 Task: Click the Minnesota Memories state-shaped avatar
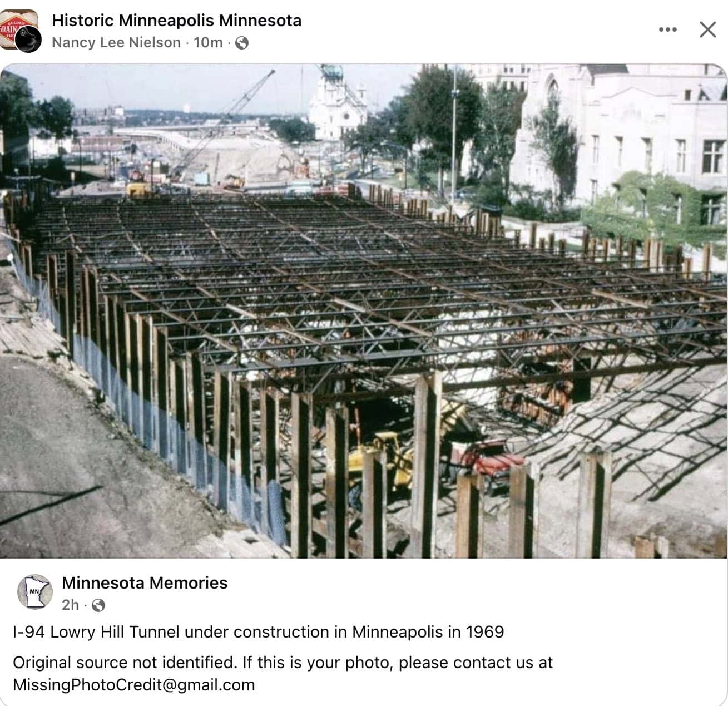coord(34,592)
